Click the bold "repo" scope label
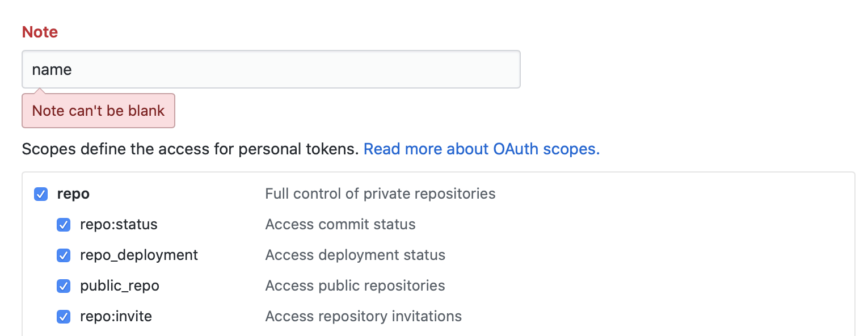 (73, 194)
